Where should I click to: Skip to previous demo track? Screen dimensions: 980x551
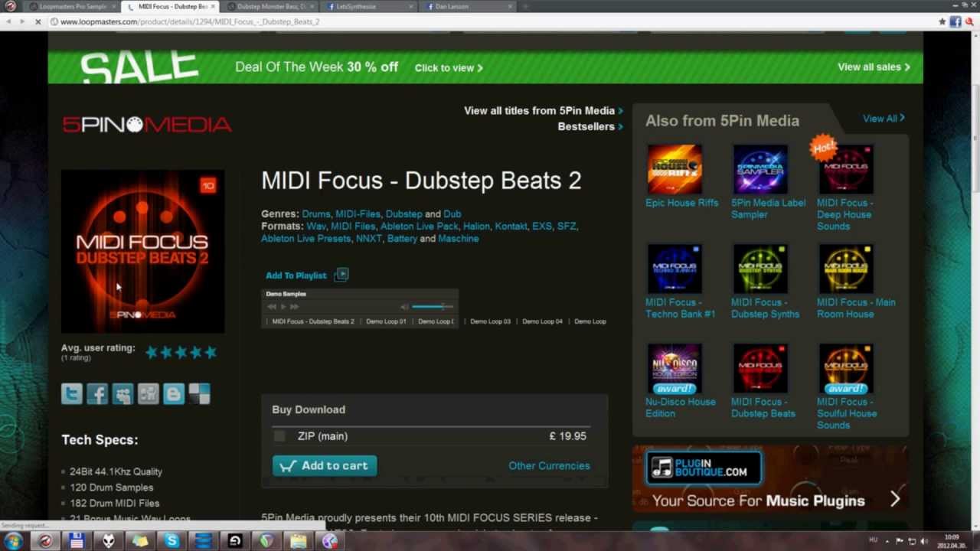pyautogui.click(x=272, y=307)
